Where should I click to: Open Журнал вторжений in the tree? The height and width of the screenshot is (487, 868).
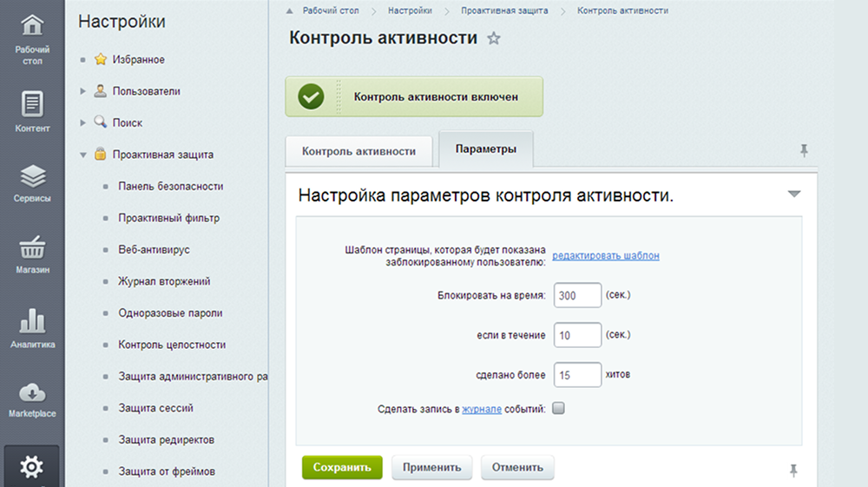coord(164,281)
